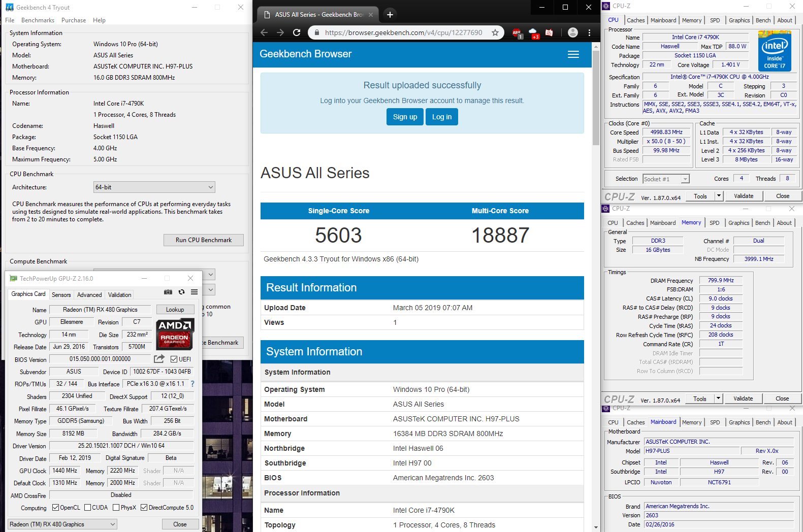View site lock information icon
This screenshot has width=803, height=532.
click(317, 32)
